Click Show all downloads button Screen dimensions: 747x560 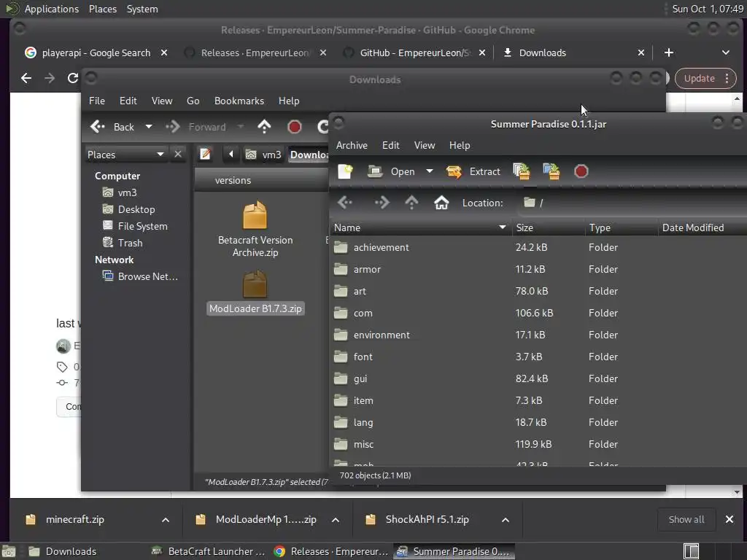click(x=686, y=519)
